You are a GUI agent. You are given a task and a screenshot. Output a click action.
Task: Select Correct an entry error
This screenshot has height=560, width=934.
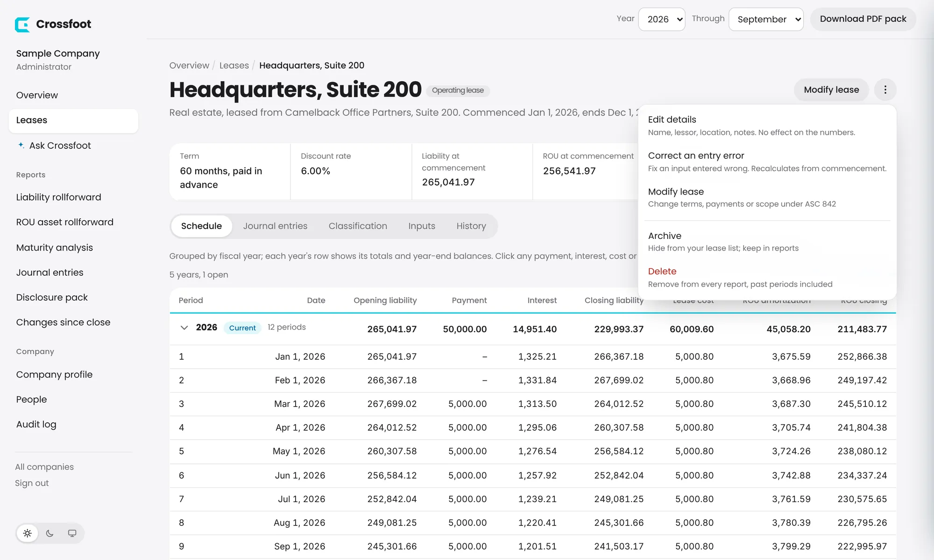pyautogui.click(x=767, y=161)
